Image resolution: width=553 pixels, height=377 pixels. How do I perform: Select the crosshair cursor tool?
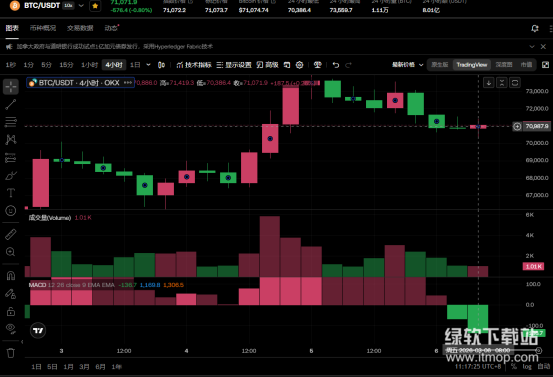[11, 87]
